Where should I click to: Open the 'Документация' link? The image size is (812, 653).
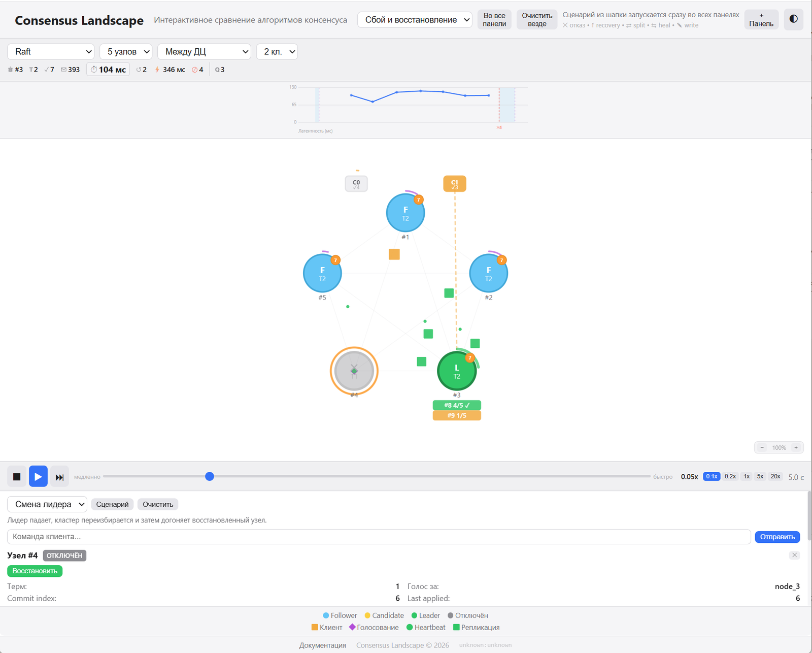(x=323, y=645)
